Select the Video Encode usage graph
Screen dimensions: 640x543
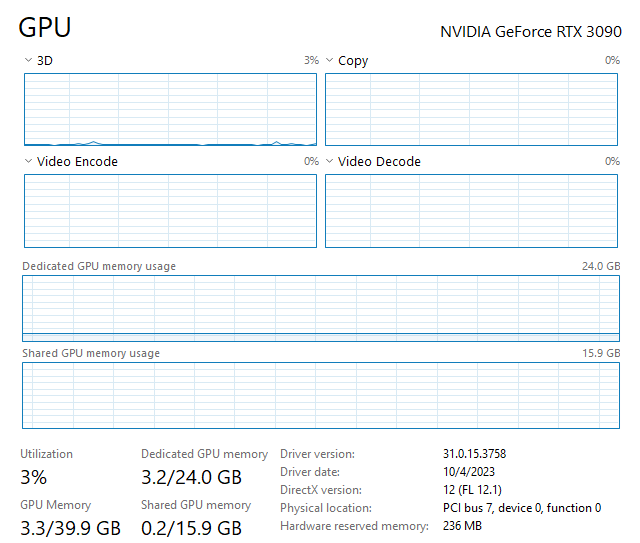coord(170,210)
